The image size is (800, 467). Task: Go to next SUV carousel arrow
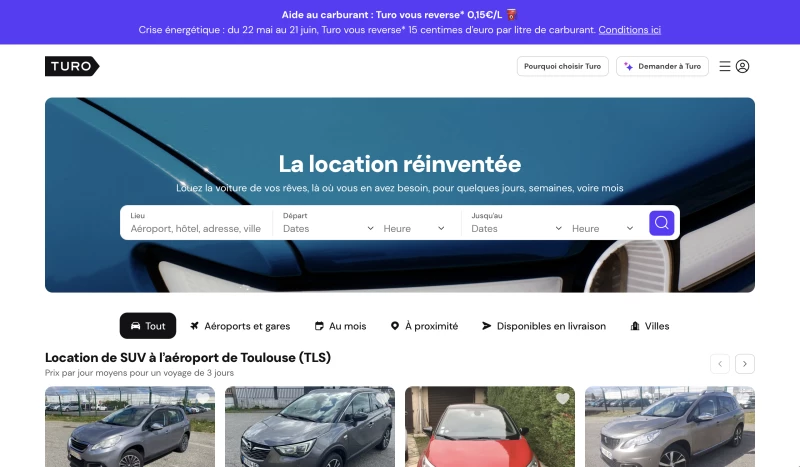tap(745, 364)
